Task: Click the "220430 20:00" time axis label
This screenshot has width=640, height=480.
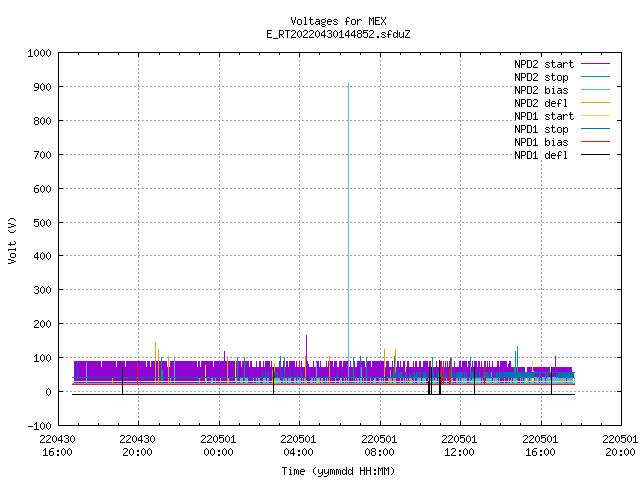Action: (x=138, y=445)
